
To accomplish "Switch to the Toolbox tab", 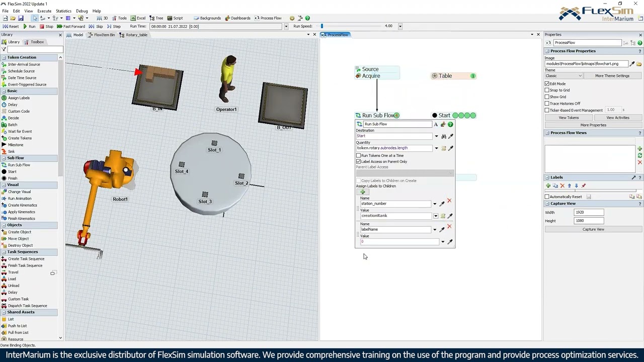I will click(35, 42).
